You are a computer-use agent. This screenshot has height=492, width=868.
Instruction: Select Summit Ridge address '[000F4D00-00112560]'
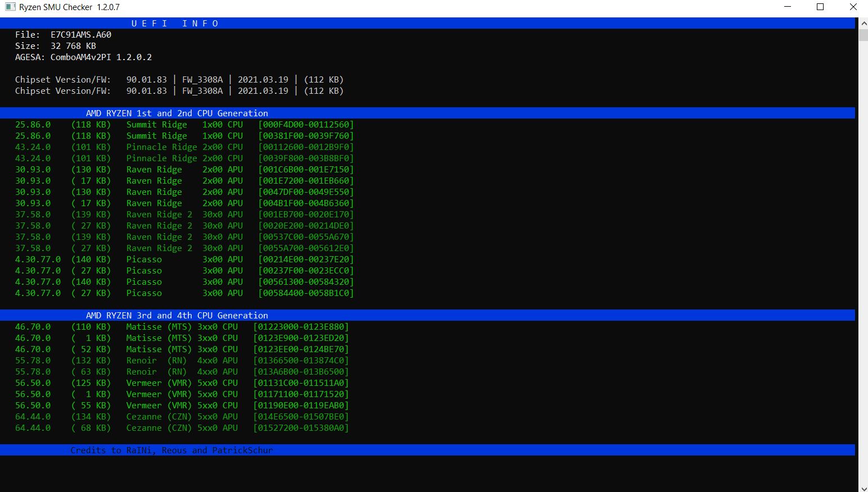(306, 125)
